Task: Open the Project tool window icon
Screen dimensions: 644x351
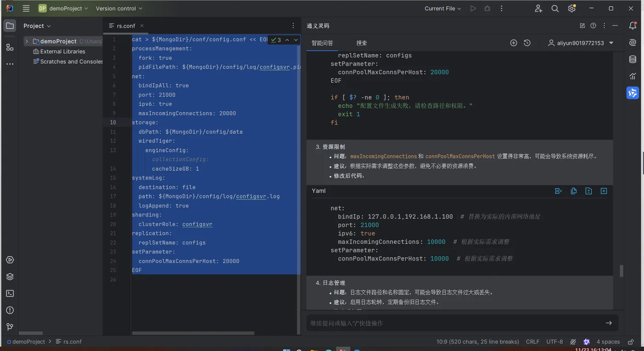Action: (10, 26)
